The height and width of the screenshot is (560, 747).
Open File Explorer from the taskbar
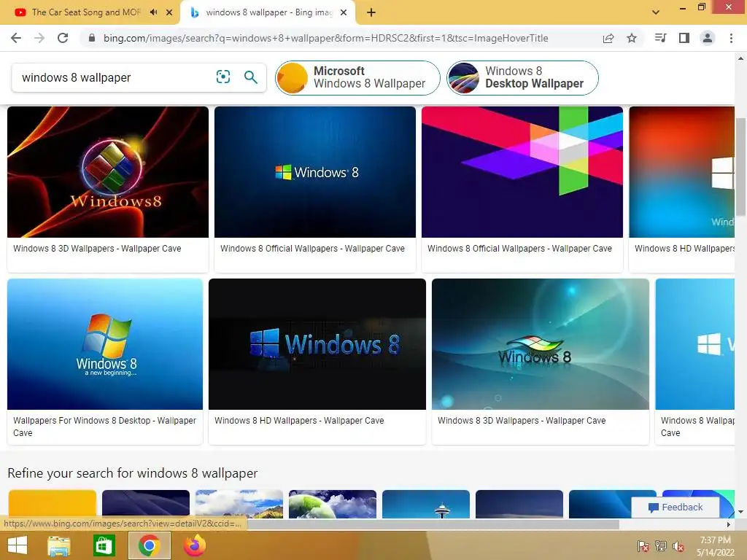point(59,545)
